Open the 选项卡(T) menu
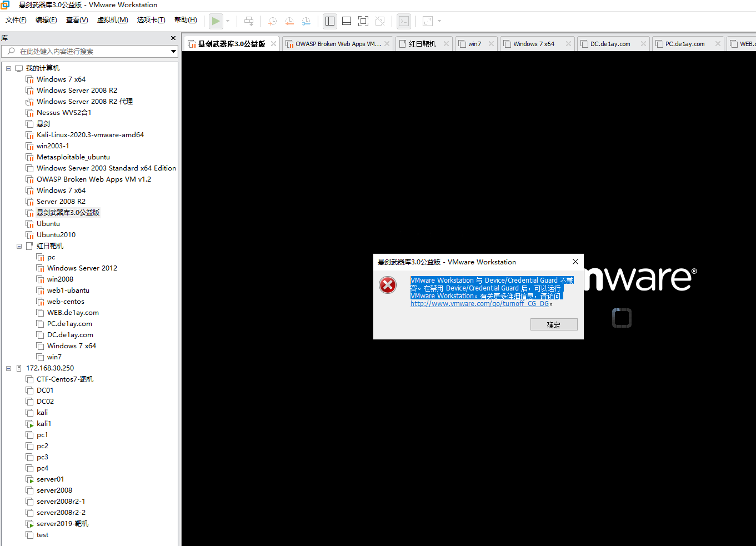Screen dimensions: 756x546 click(151, 20)
